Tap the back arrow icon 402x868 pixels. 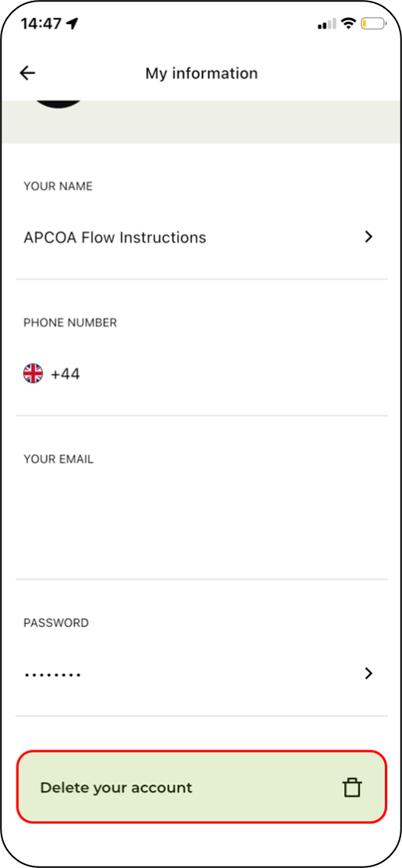(27, 73)
